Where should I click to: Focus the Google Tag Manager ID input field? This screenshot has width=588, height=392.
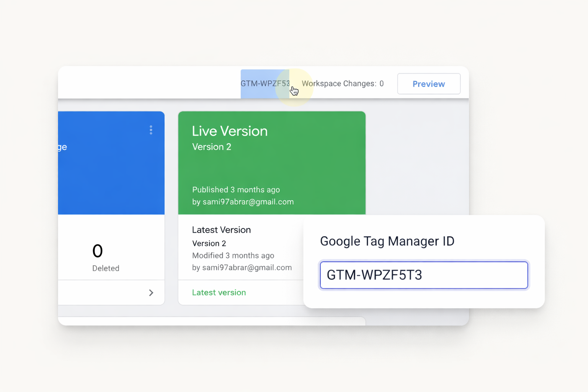click(423, 275)
